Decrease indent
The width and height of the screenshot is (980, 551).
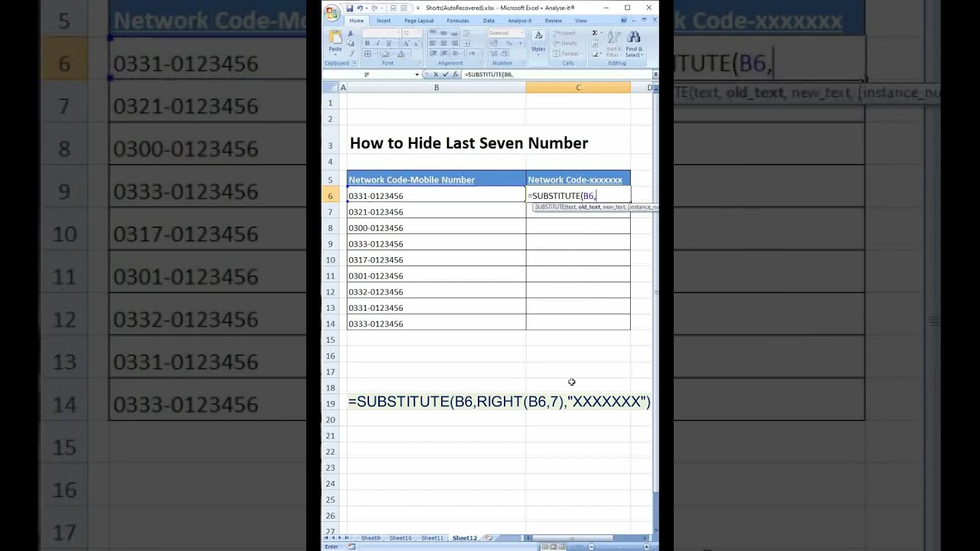click(x=433, y=54)
